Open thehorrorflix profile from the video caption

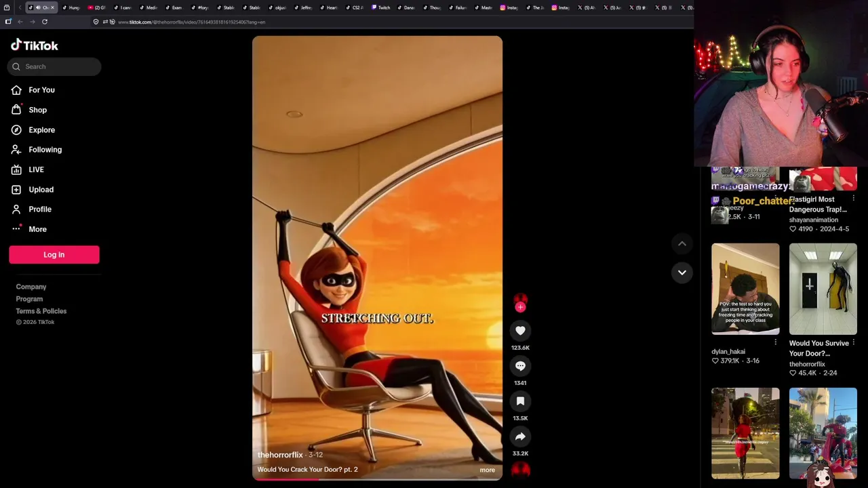click(x=280, y=455)
